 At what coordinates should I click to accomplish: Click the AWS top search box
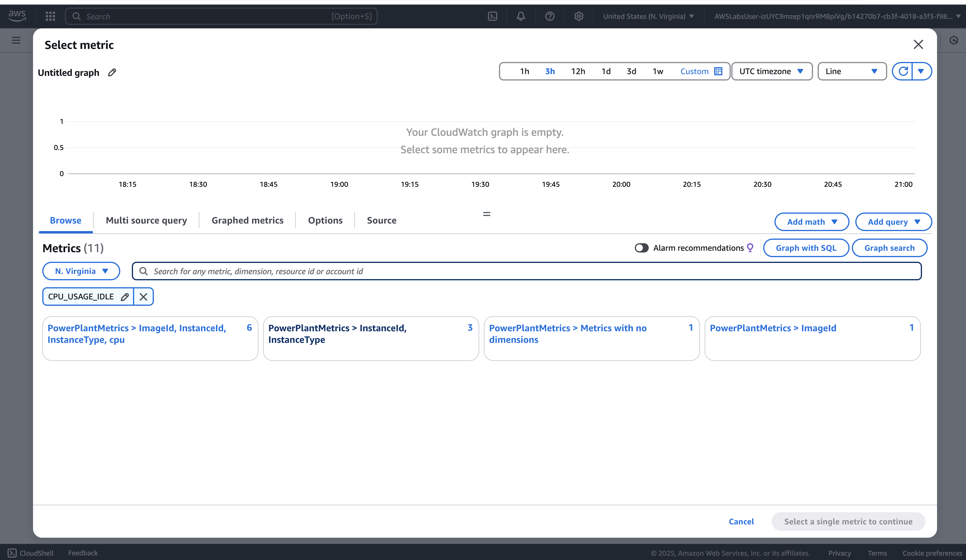(221, 16)
